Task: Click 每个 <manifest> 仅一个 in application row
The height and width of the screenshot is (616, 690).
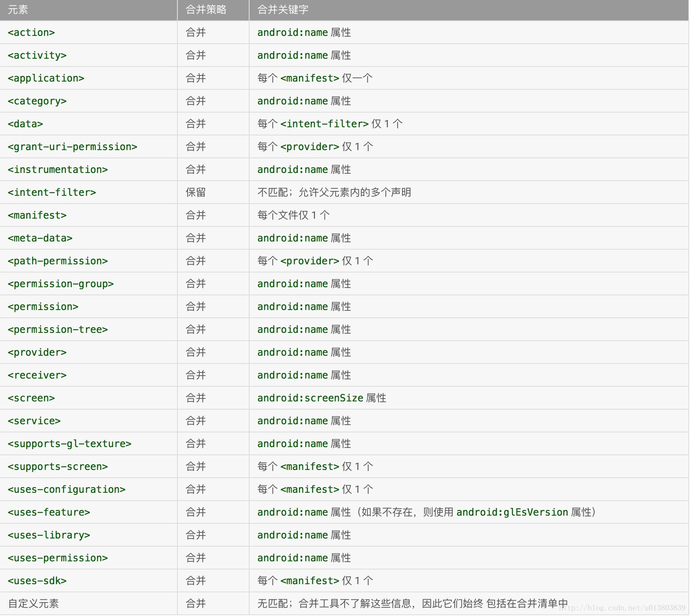Action: [315, 78]
